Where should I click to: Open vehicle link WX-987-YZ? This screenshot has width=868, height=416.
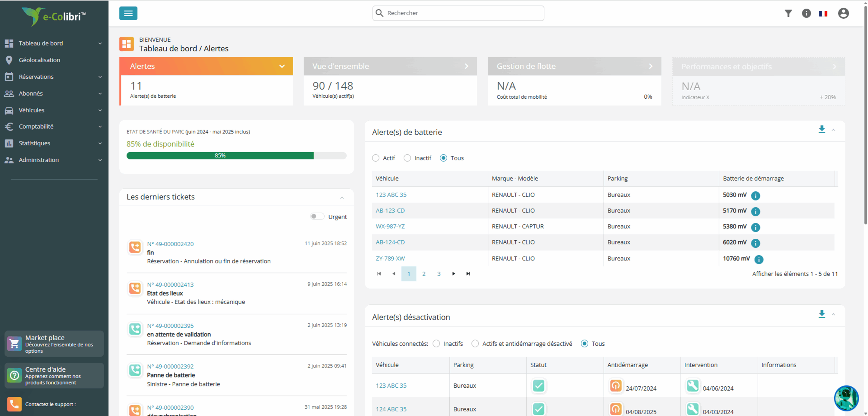[x=390, y=226]
